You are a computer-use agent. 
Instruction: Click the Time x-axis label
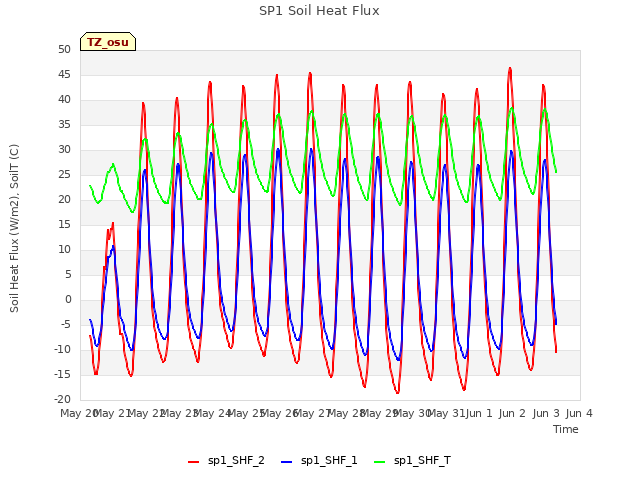(566, 429)
